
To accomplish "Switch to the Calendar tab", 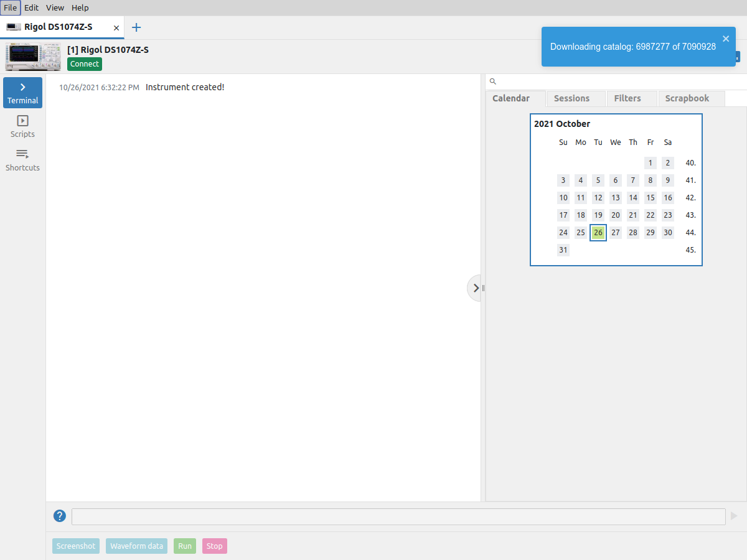I will [515, 98].
